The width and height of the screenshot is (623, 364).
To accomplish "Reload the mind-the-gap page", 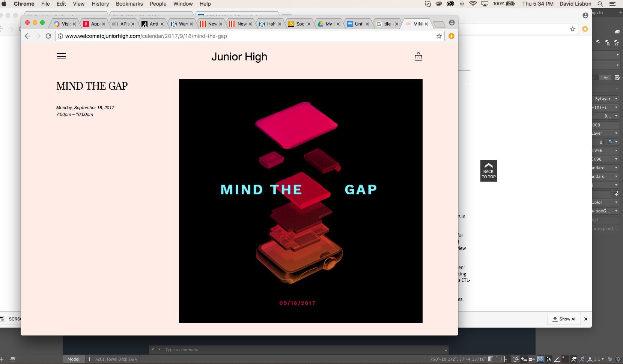I will click(48, 36).
